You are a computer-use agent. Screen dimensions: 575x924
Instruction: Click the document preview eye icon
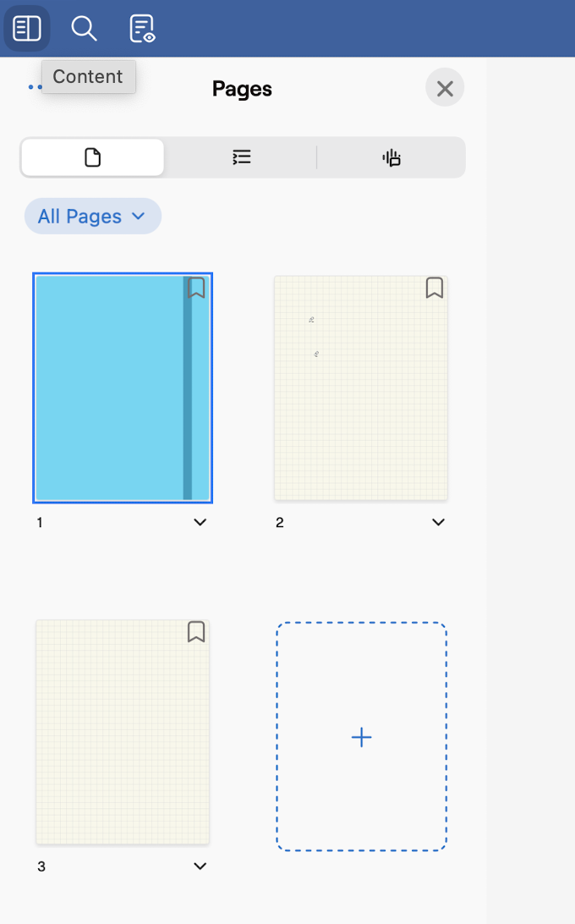click(x=142, y=29)
